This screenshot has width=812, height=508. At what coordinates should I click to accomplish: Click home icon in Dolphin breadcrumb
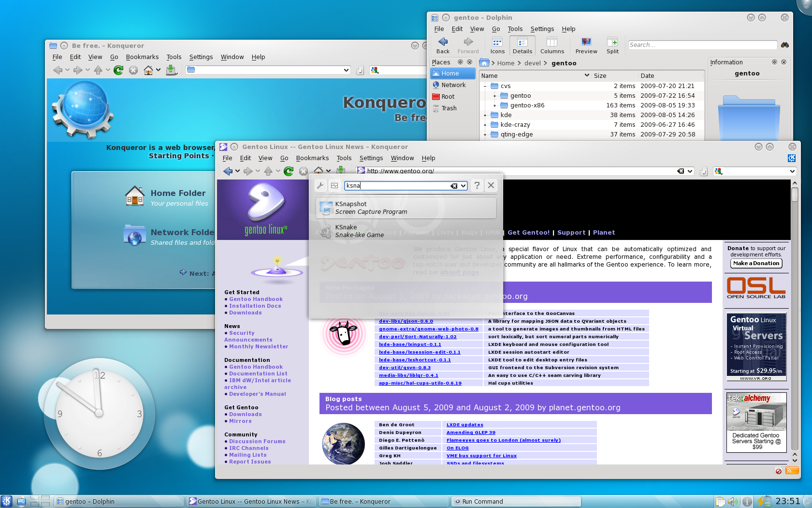[484, 63]
